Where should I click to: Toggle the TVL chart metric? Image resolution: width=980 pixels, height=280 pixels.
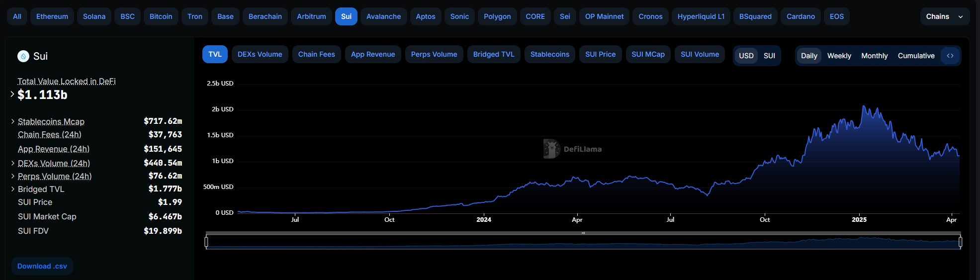pos(215,54)
